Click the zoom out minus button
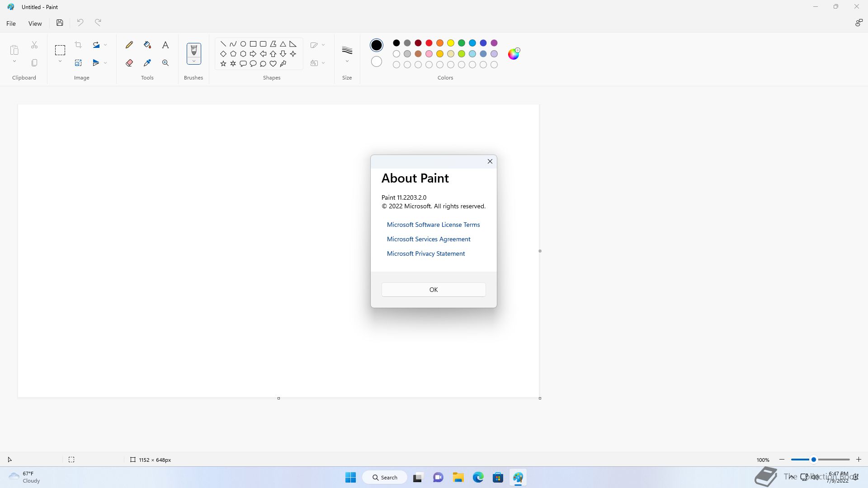Viewport: 868px width, 488px height. (x=782, y=460)
